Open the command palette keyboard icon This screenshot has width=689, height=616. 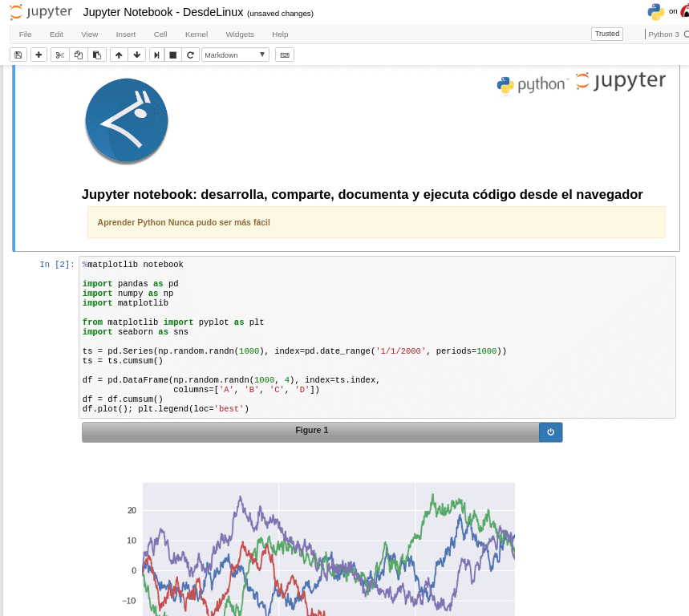point(286,55)
